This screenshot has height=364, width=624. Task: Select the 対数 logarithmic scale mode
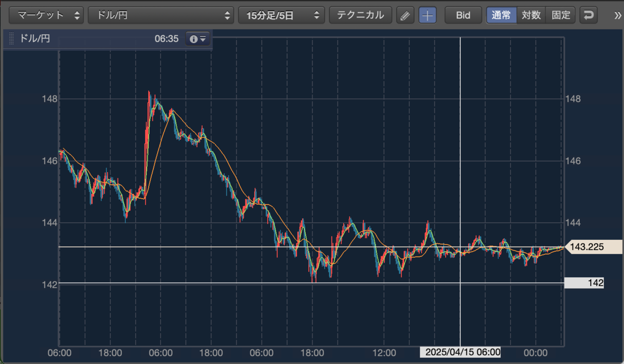pos(531,15)
